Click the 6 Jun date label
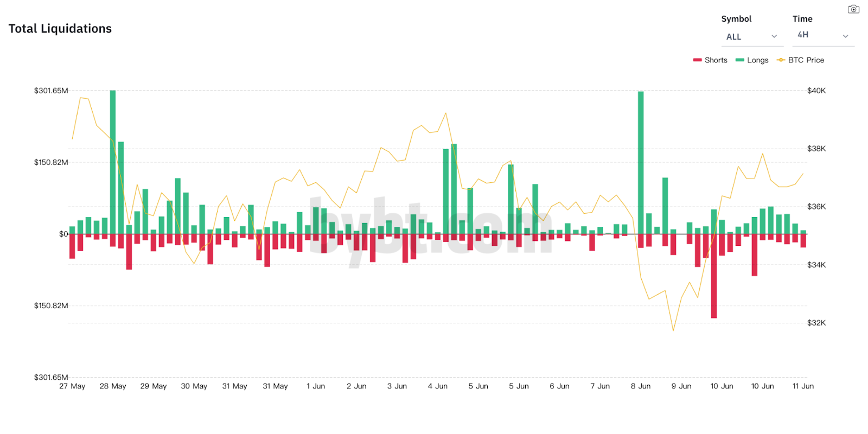 point(559,386)
